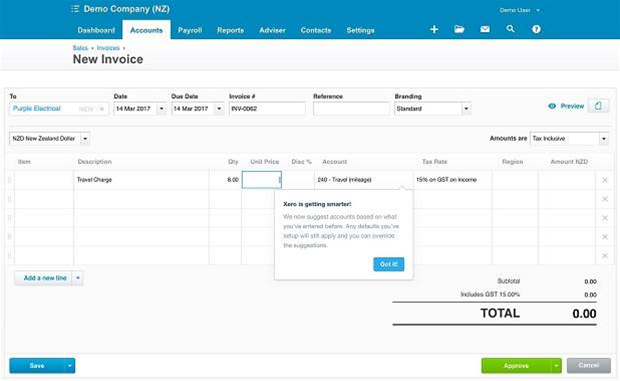Switch to the Reports tab
This screenshot has width=620, height=381.
coord(230,30)
